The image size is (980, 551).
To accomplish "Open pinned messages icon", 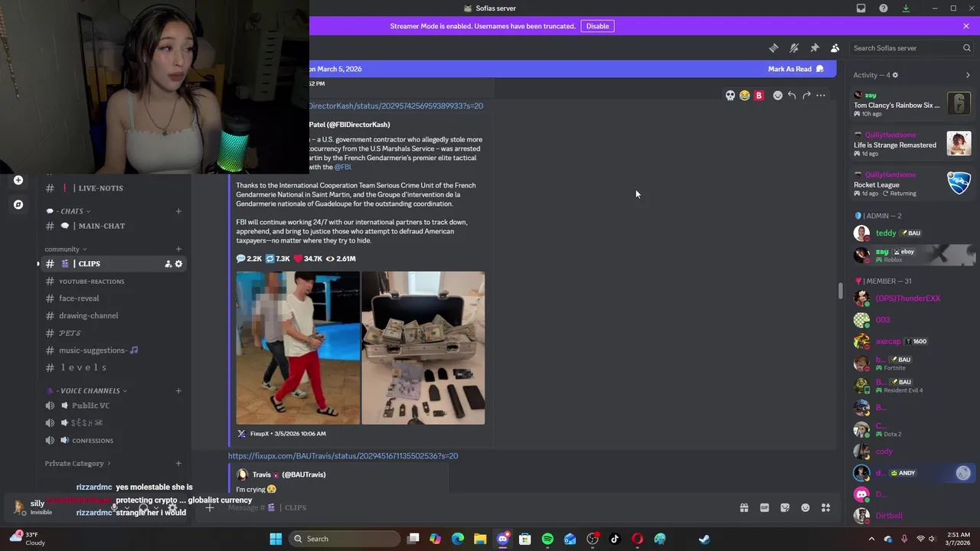I will [x=815, y=47].
